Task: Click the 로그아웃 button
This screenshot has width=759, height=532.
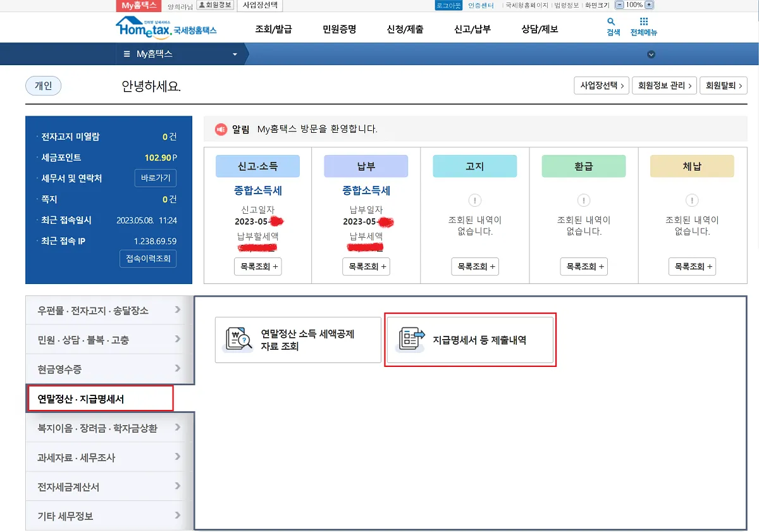Action: click(448, 6)
